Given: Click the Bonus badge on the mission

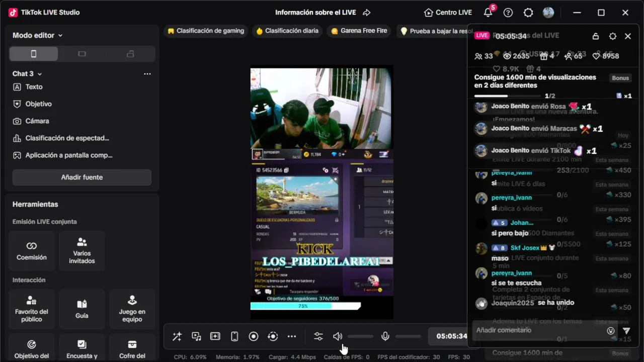Looking at the screenshot, I should click(621, 78).
